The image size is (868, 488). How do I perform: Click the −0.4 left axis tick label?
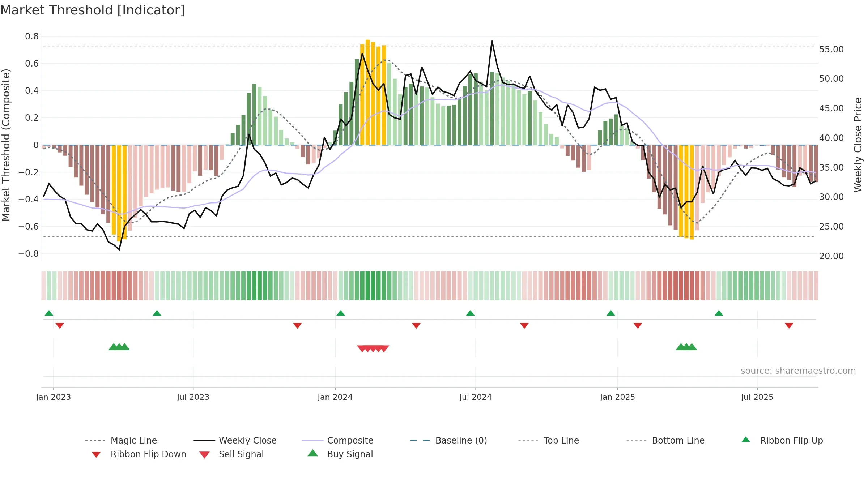point(29,200)
